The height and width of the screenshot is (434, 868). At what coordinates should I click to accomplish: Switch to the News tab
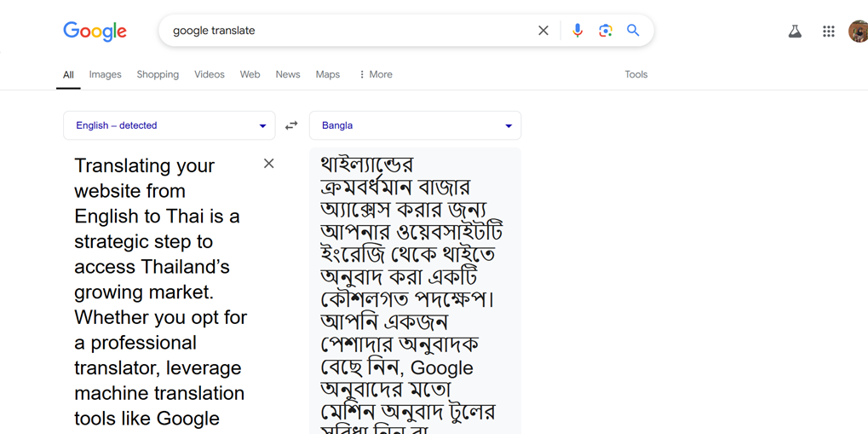pos(288,74)
